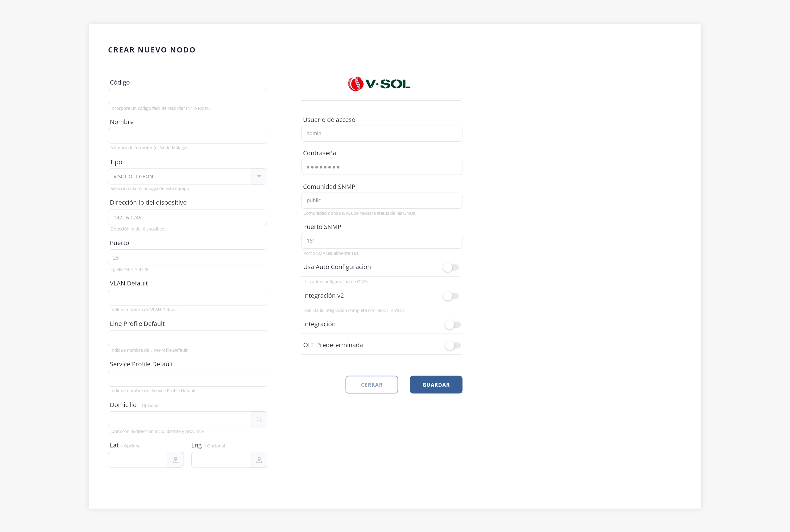Focus the Código input field
This screenshot has width=790, height=532.
(x=187, y=97)
